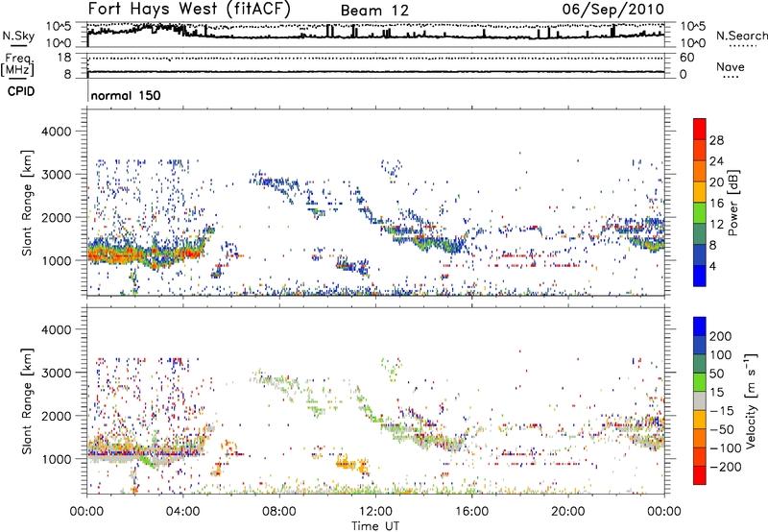This screenshot has height=532, width=768.
Task: Click the '24' power colorbar label
Action: pyautogui.click(x=716, y=161)
